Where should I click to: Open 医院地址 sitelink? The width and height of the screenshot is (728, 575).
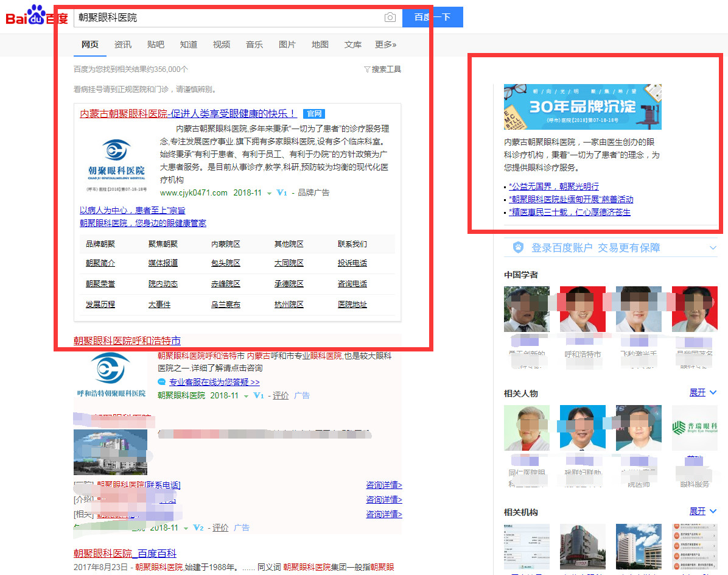pyautogui.click(x=352, y=305)
